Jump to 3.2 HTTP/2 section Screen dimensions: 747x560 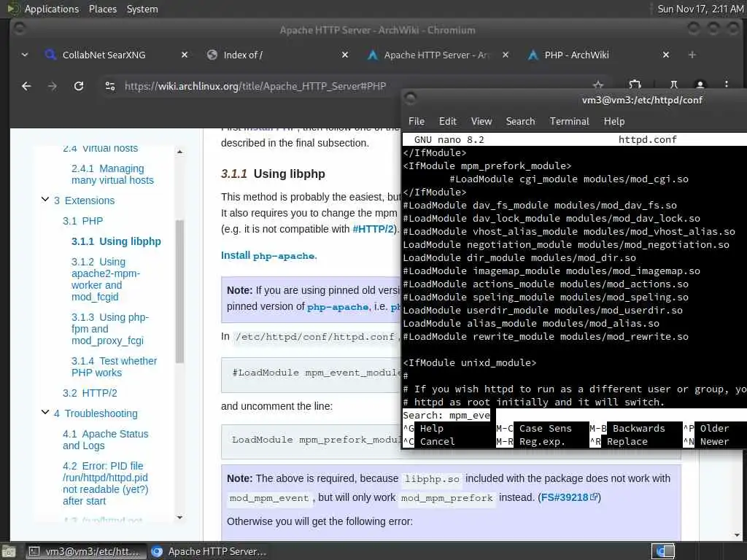coord(90,393)
